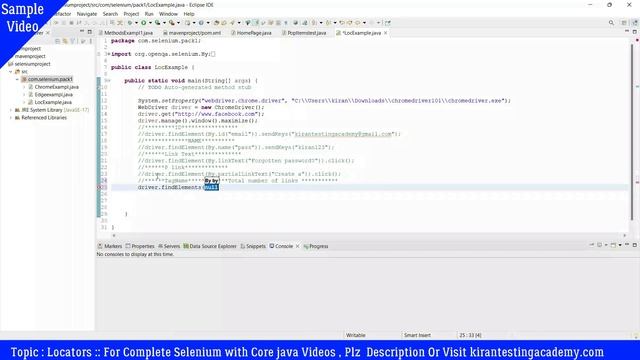The image size is (640, 360).
Task: Click the editor vertical scrollbar
Action: tap(632, 131)
